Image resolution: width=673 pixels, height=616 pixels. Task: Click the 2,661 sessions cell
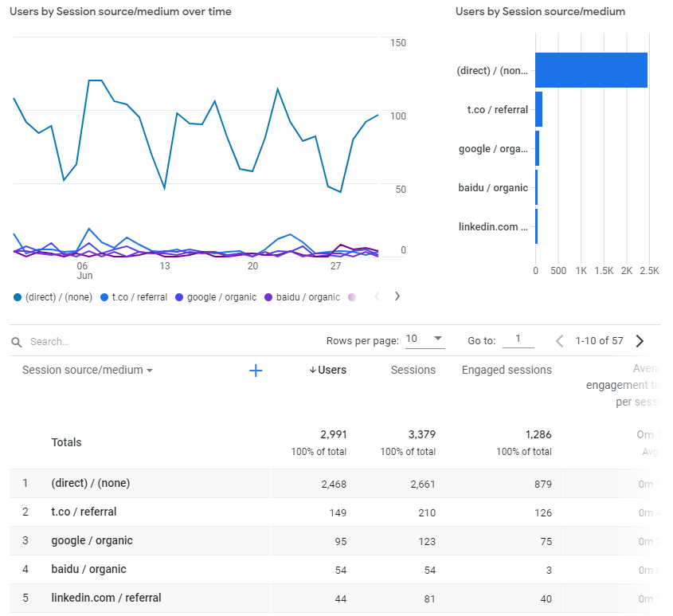[x=423, y=485]
